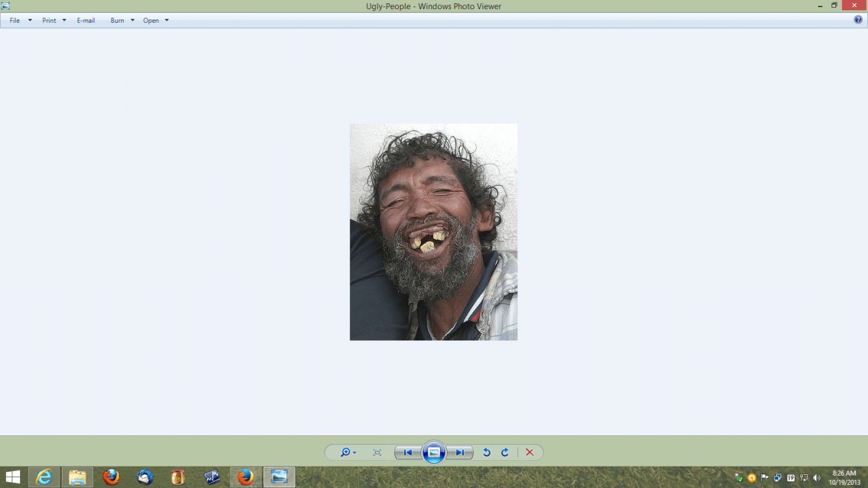Screen dimensions: 868x488
Task: Open Internet Explorer from the taskbar
Action: (x=44, y=477)
